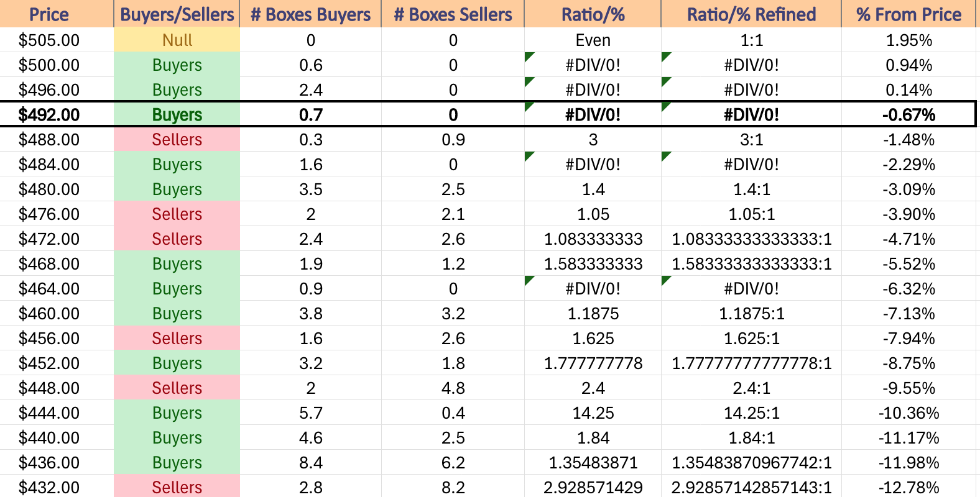Select the 14.25 ratio cell
Image resolution: width=980 pixels, height=497 pixels.
coord(593,413)
